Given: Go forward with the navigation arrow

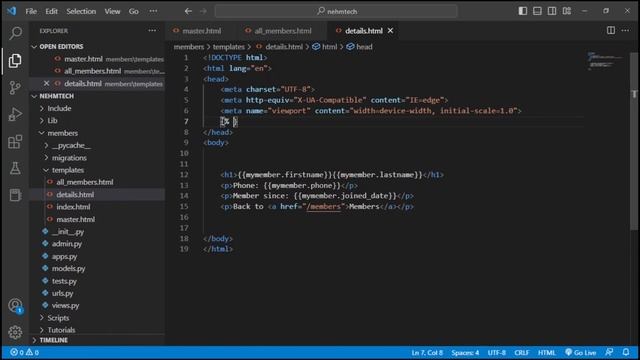Looking at the screenshot, I should (203, 11).
